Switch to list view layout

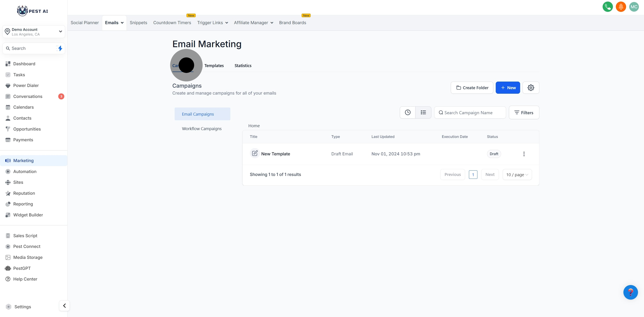pyautogui.click(x=423, y=112)
